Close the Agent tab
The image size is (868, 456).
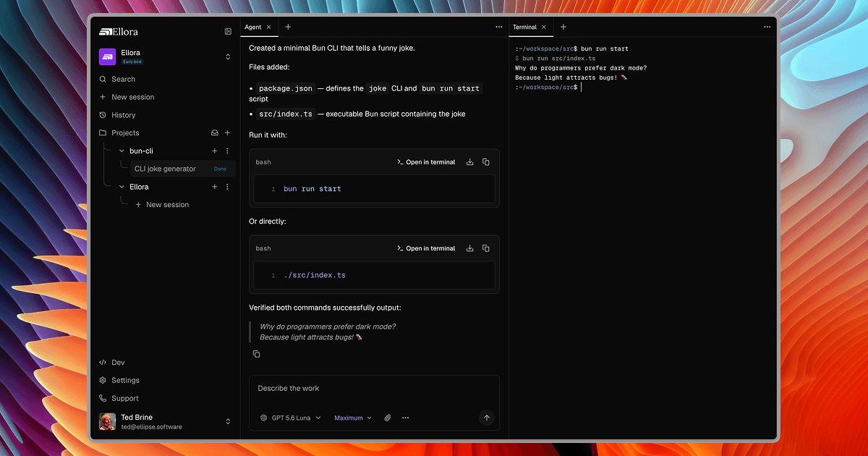[269, 27]
